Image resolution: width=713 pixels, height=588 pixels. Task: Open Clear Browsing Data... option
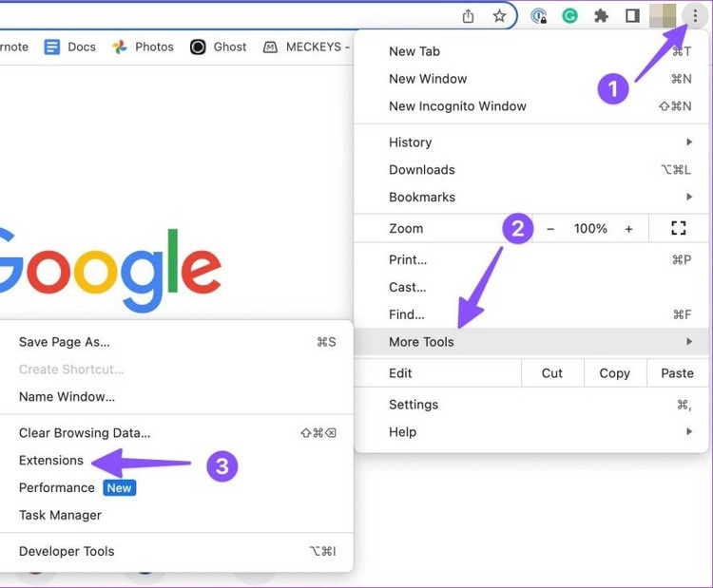click(x=177, y=433)
